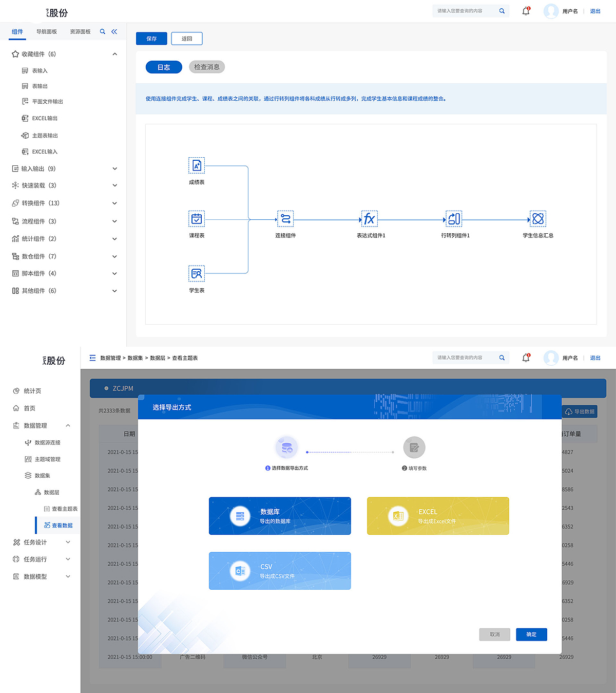Select EXCEL输入 component
Screen dimensions: 616x693
pyautogui.click(x=40, y=152)
